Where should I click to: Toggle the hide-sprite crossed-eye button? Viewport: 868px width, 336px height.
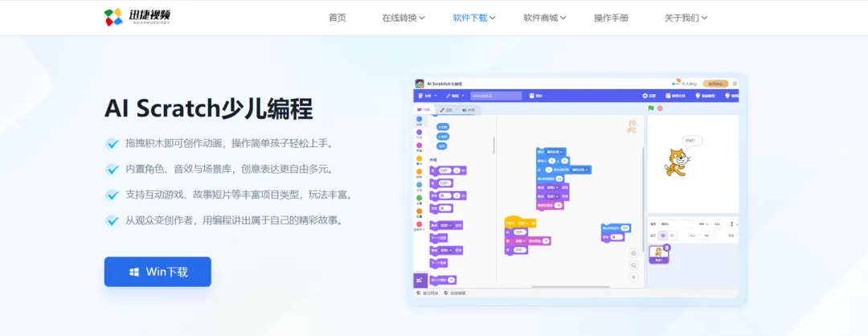pos(671,236)
